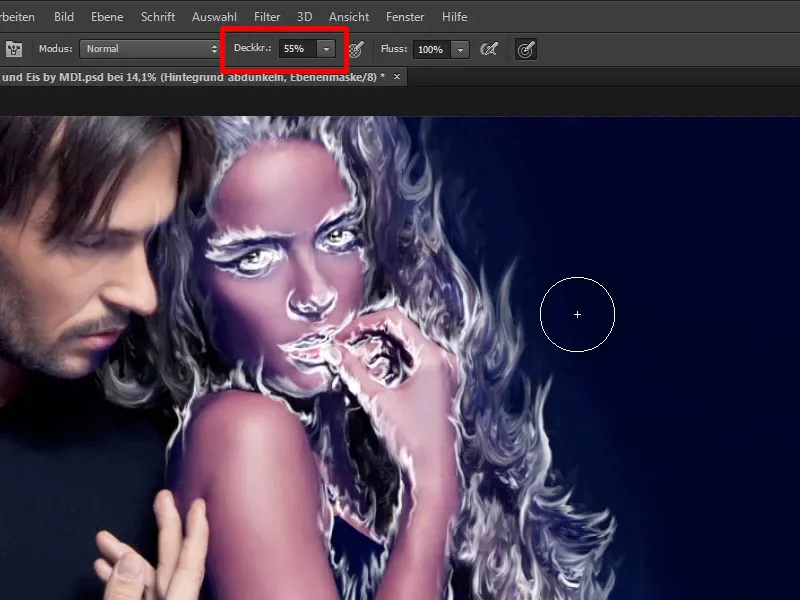800x600 pixels.
Task: Toggle pressure control for brush size
Action: (525, 49)
